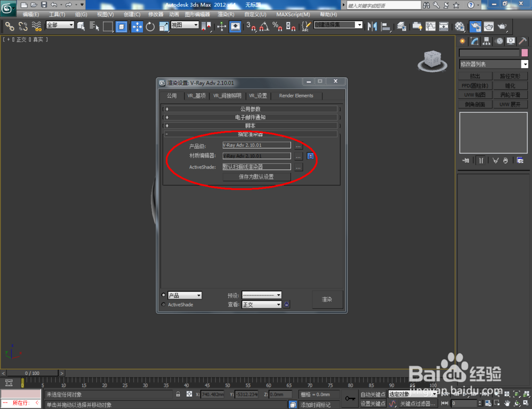
Task: Click the UVW 贴图 modifier button
Action: coord(475,95)
